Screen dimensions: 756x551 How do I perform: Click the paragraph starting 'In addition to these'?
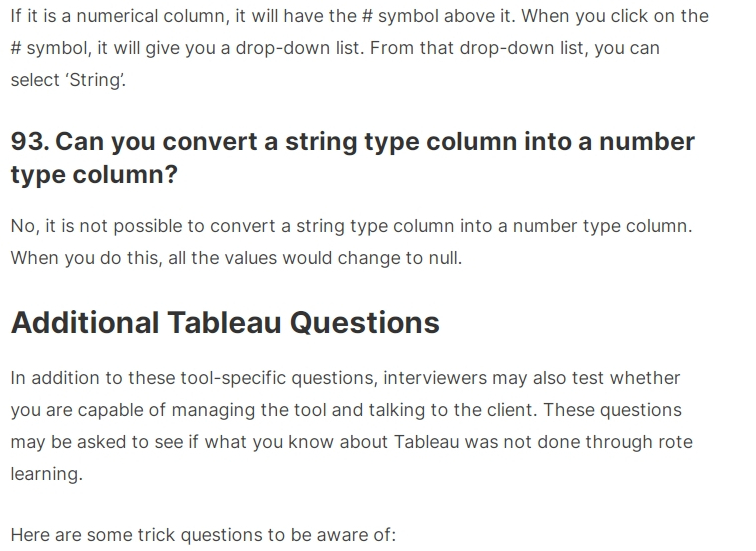click(351, 426)
